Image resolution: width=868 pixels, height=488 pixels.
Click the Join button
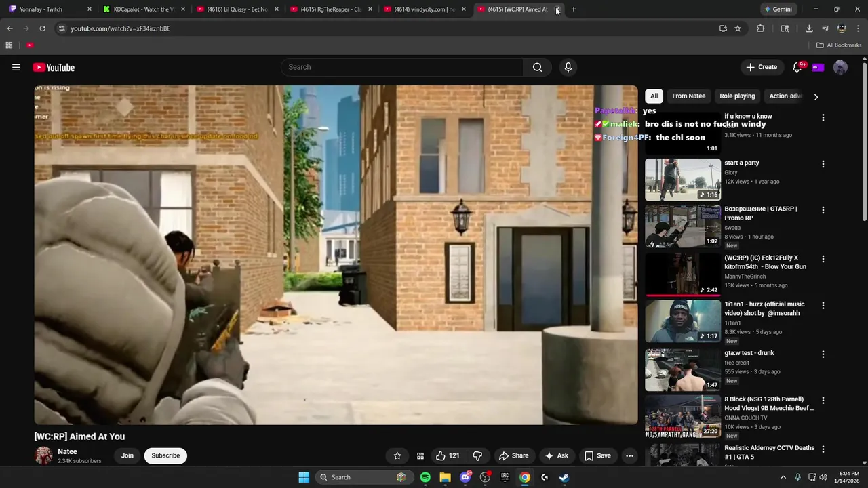tap(127, 455)
